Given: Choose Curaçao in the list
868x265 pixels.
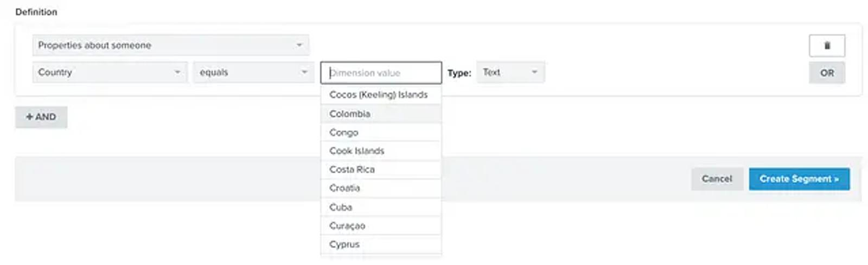Looking at the screenshot, I should (x=381, y=225).
